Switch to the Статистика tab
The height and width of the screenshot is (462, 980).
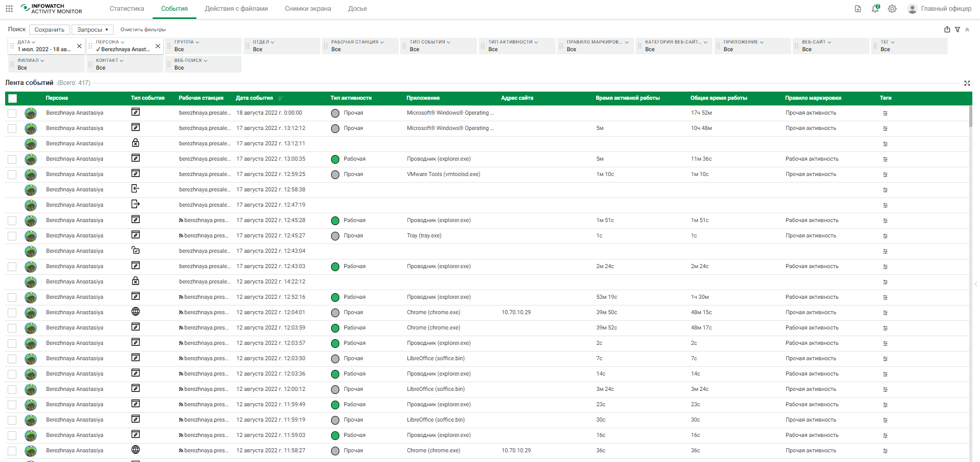(x=127, y=9)
